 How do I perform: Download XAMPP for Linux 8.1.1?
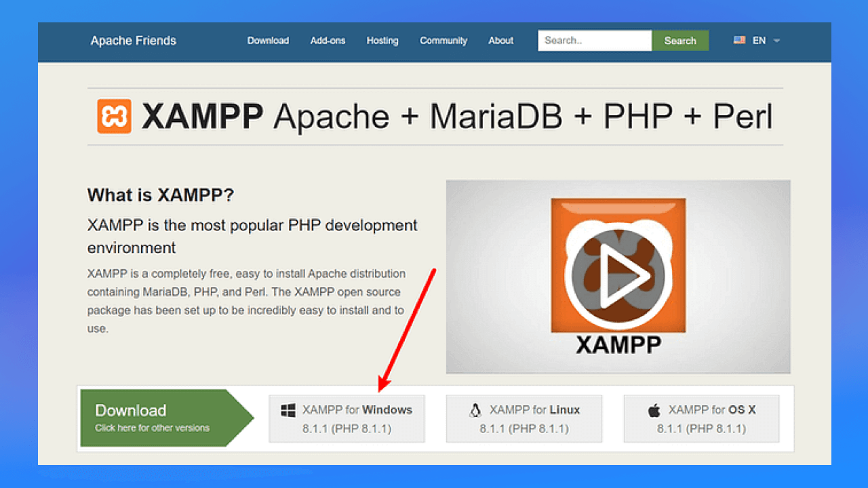(524, 419)
